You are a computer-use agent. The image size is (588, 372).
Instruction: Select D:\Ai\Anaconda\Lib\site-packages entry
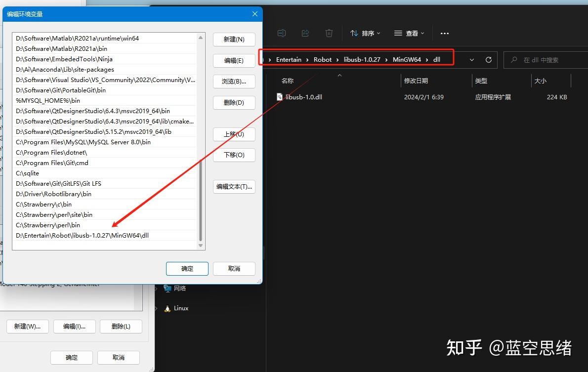tap(104, 69)
